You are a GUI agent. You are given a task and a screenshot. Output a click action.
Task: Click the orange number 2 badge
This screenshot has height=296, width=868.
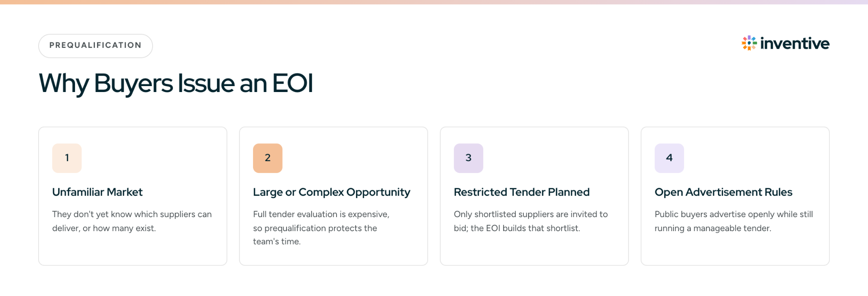[x=268, y=158]
